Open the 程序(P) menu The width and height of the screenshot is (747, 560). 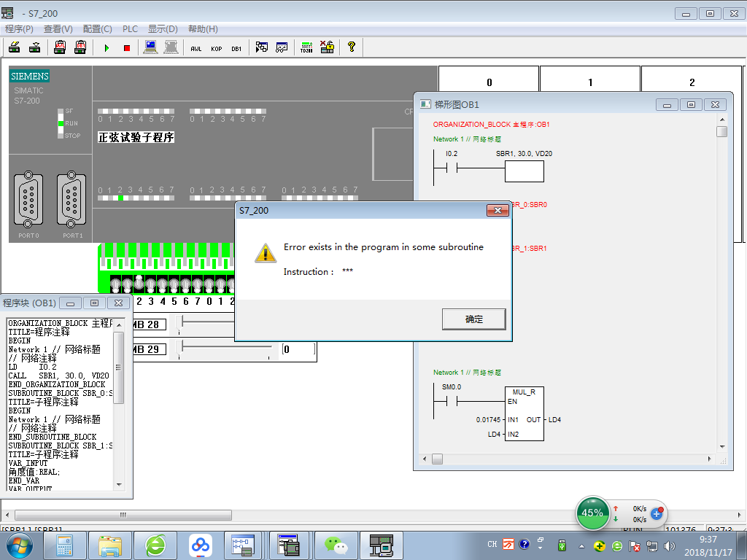point(20,29)
